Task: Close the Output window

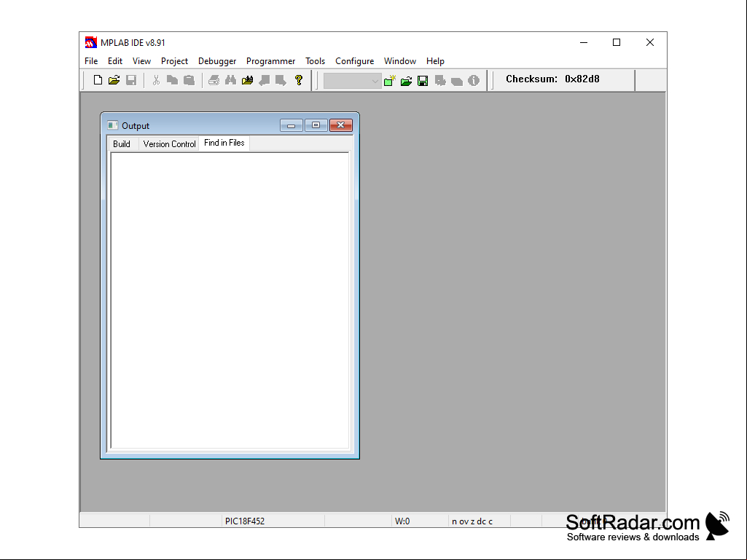Action: point(341,125)
